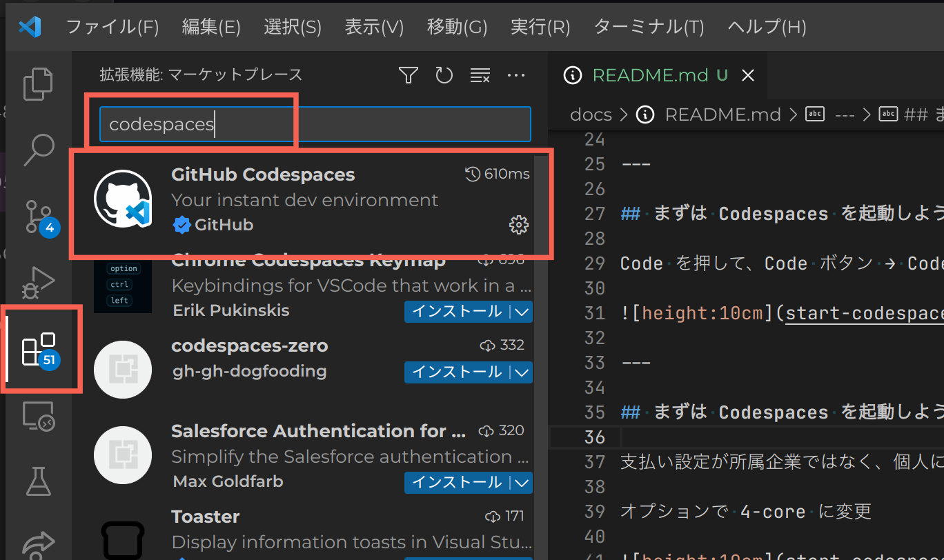Open the 選択(S) menu
Screen dimensions: 944x560
[293, 27]
